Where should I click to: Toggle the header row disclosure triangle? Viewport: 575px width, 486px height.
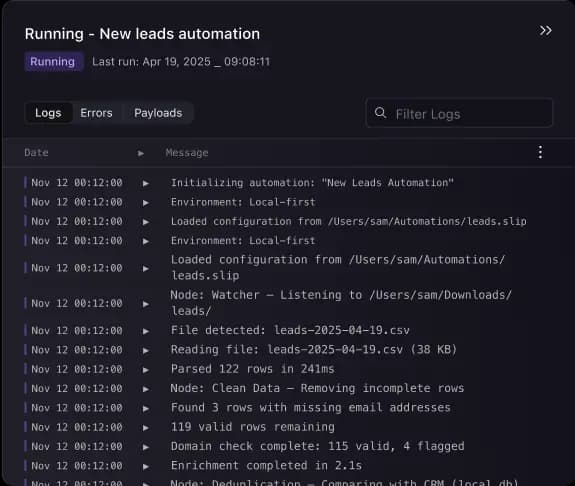point(141,153)
